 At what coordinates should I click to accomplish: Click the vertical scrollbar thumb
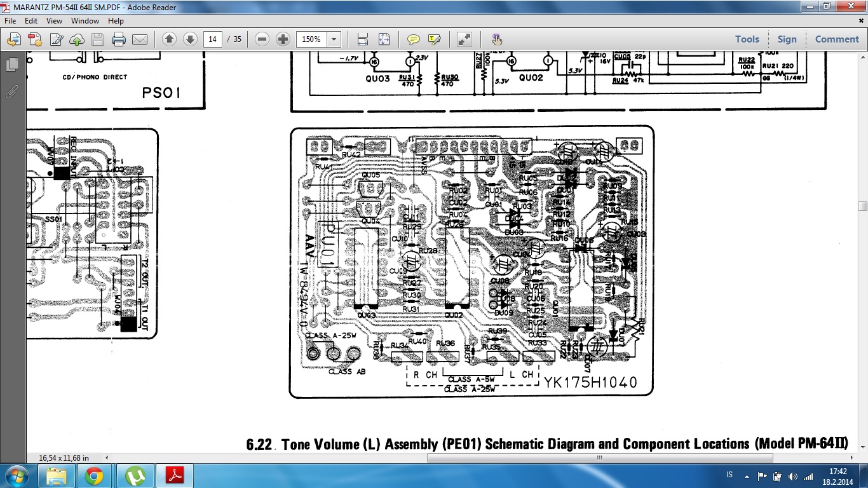[x=862, y=206]
